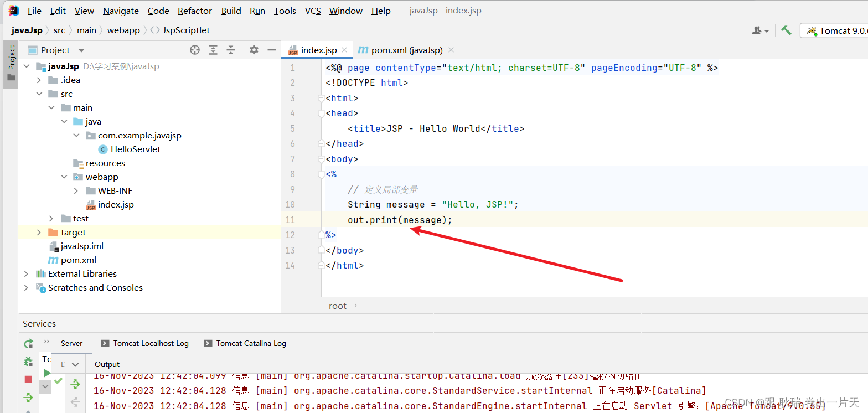This screenshot has height=413, width=868.
Task: Click Deploy All in Services sidebar
Action: 28,397
